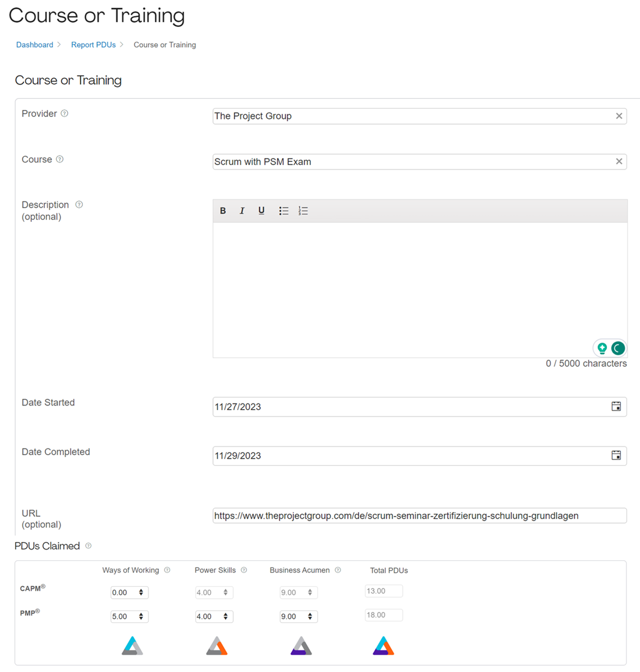This screenshot has width=640, height=672.
Task: Open calendar picker for Date Started
Action: [616, 407]
